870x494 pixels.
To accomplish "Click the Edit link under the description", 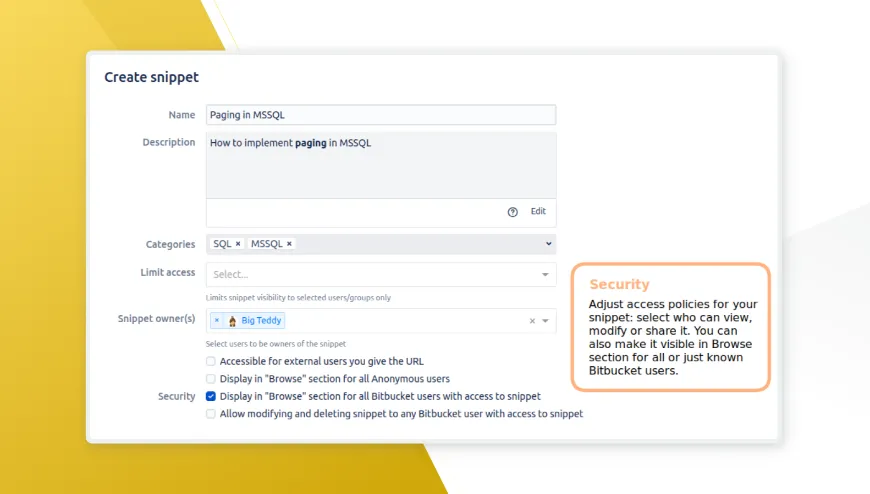I will click(538, 211).
